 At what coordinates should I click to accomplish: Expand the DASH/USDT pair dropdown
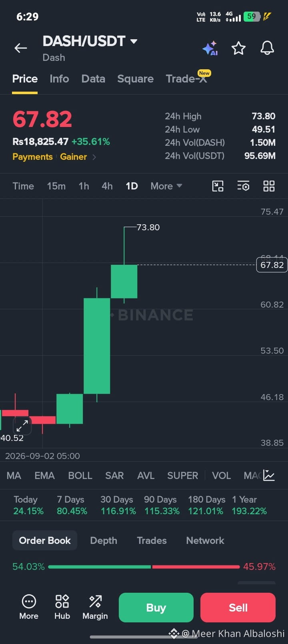click(x=134, y=41)
